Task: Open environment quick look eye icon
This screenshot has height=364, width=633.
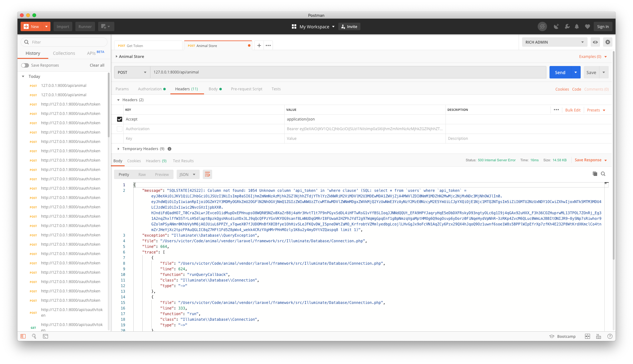Action: pos(595,42)
